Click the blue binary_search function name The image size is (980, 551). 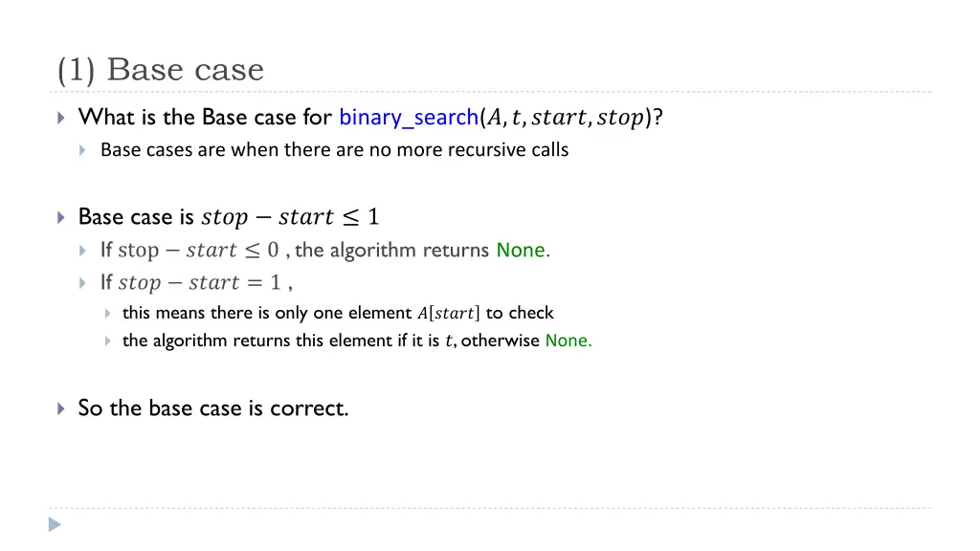pyautogui.click(x=409, y=118)
